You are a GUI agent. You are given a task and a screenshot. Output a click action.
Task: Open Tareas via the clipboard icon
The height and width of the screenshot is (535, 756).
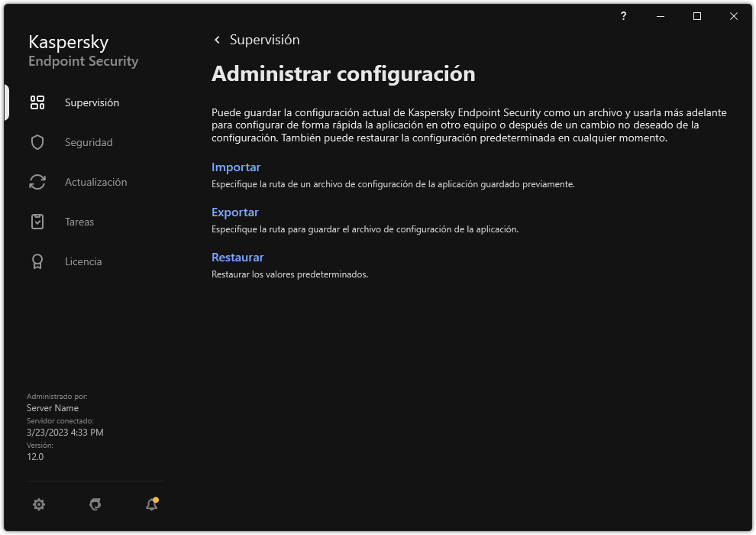[37, 221]
